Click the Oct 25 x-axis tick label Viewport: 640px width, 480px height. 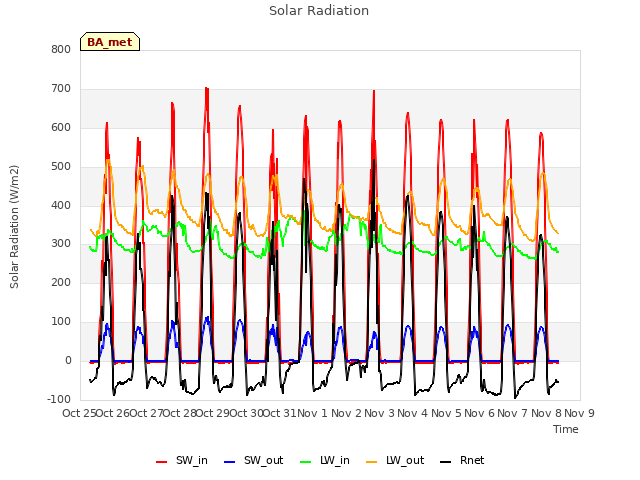[79, 413]
